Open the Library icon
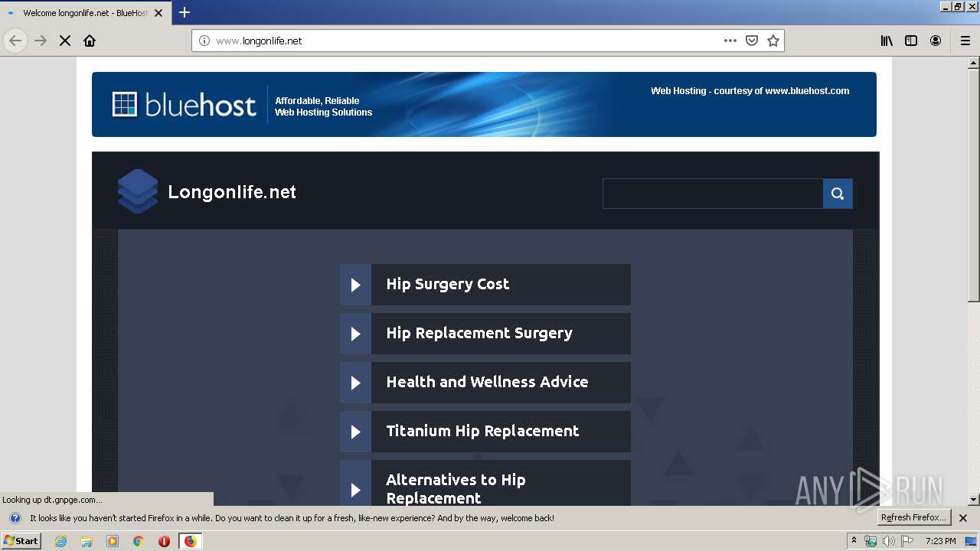 [887, 41]
